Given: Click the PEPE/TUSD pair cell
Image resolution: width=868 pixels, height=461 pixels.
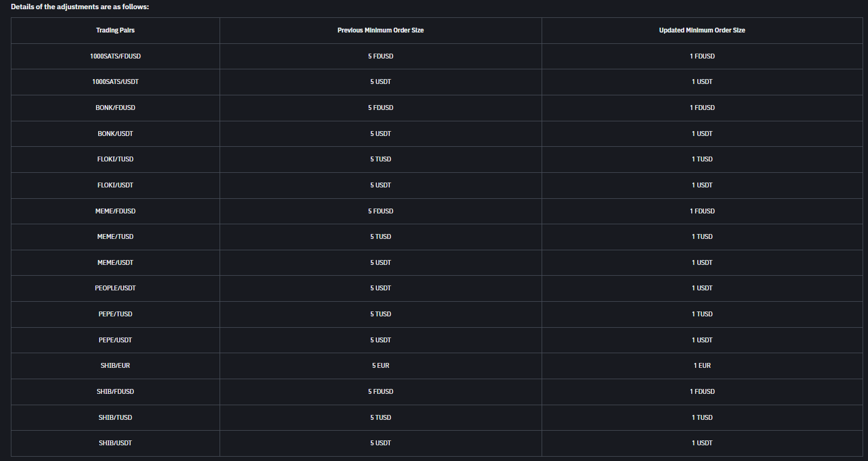Looking at the screenshot, I should pyautogui.click(x=115, y=314).
